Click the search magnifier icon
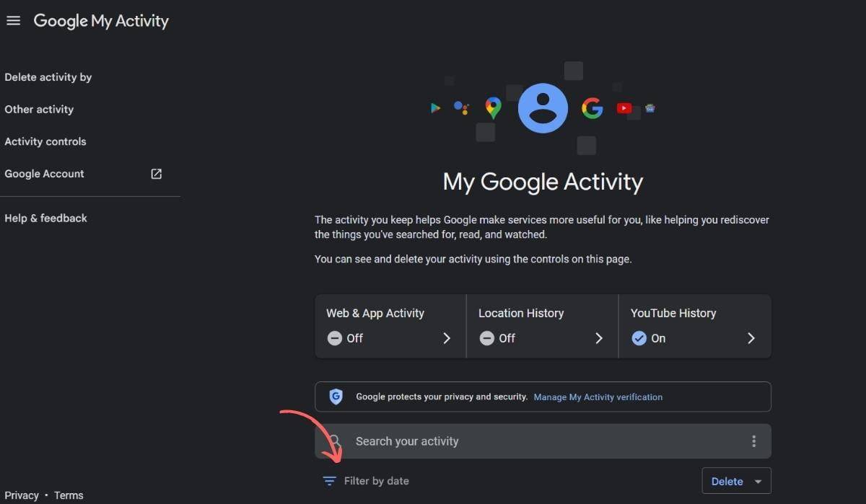The width and height of the screenshot is (866, 504). point(335,441)
